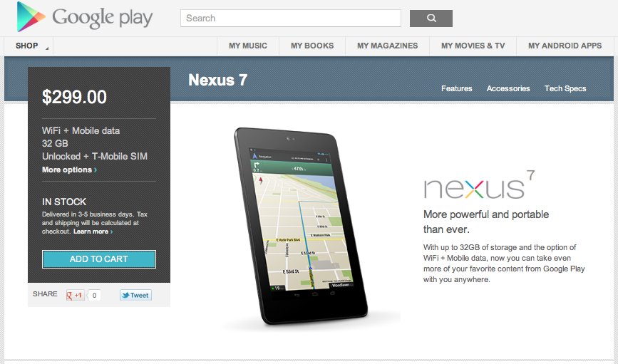Open MY BOOKS section
This screenshot has width=618, height=364.
[x=312, y=46]
